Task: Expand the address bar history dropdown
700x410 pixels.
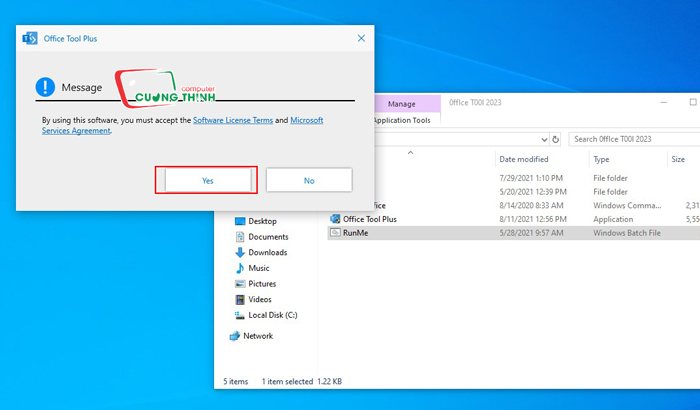Action: [x=544, y=139]
